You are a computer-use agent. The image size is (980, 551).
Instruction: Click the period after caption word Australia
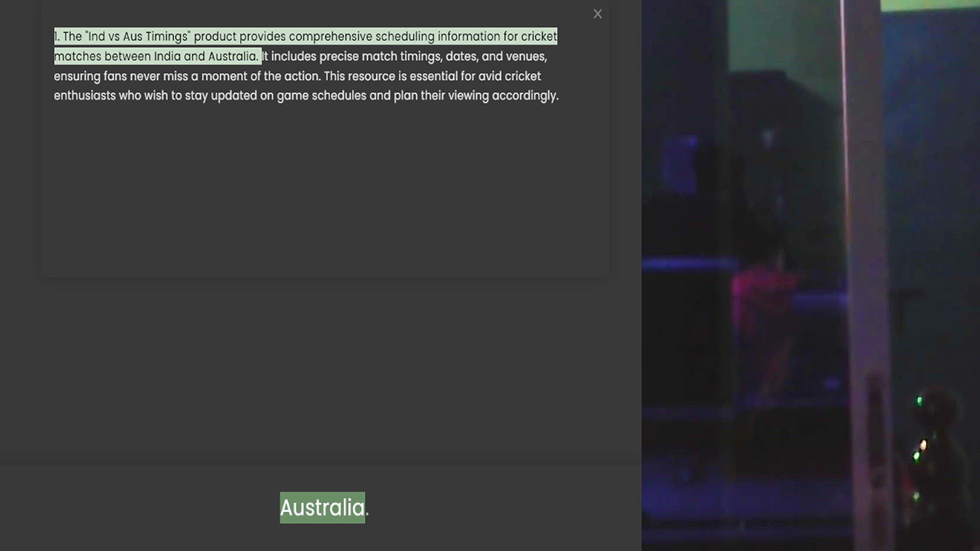tap(367, 513)
